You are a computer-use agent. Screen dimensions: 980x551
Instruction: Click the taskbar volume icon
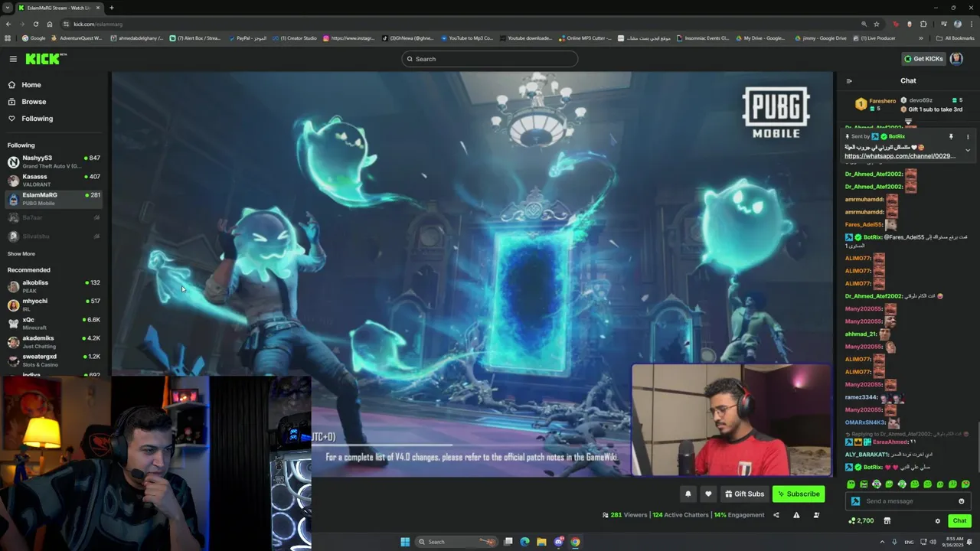tap(932, 542)
